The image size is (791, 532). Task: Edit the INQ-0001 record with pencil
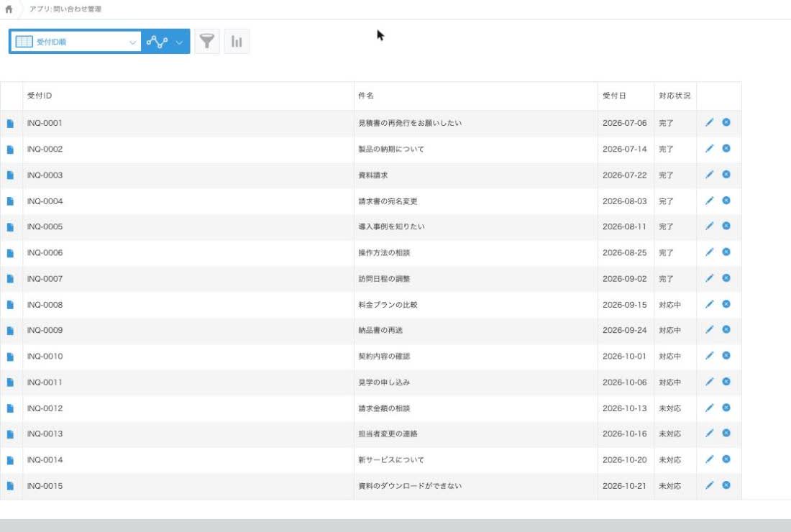pos(709,122)
